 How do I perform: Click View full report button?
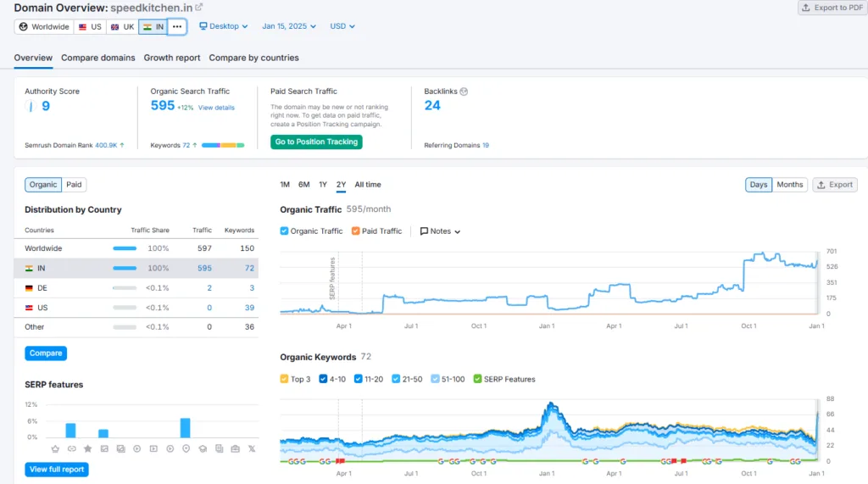click(x=57, y=470)
